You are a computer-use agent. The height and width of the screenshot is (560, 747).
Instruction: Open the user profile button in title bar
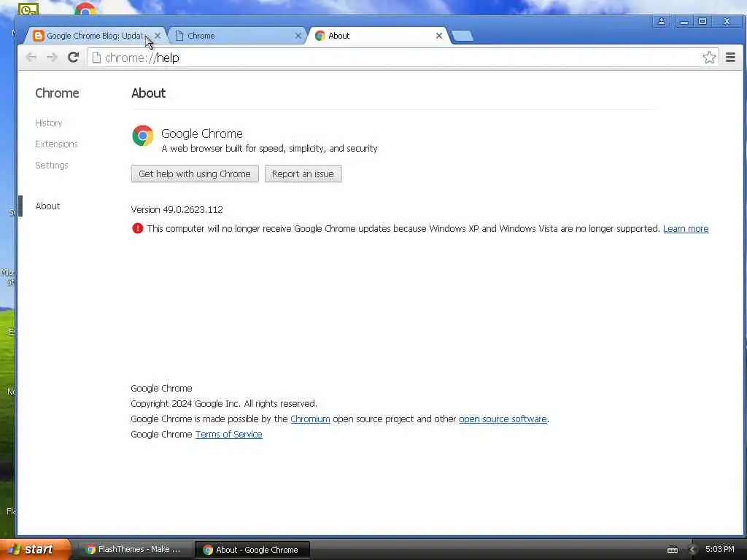point(661,21)
